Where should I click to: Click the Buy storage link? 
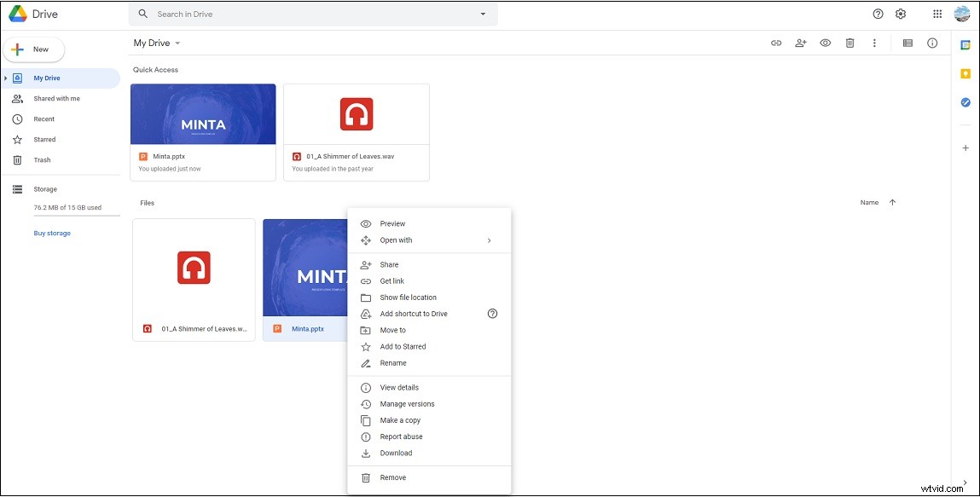(x=52, y=233)
